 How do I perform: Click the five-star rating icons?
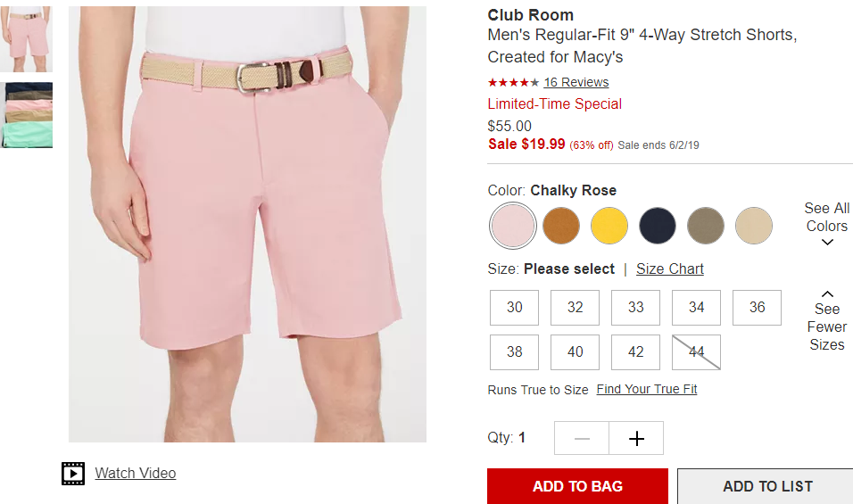[x=513, y=83]
